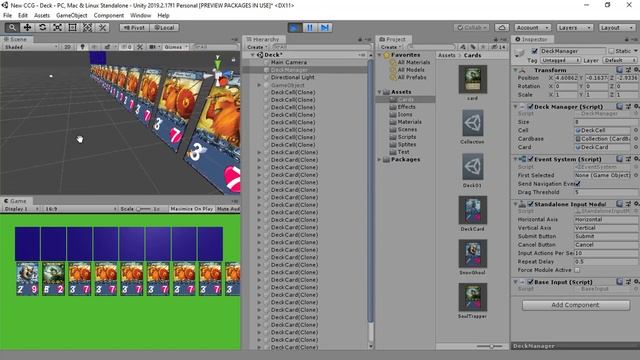Open the Tag Untagged dropdown
This screenshot has height=360, width=640.
tap(560, 60)
